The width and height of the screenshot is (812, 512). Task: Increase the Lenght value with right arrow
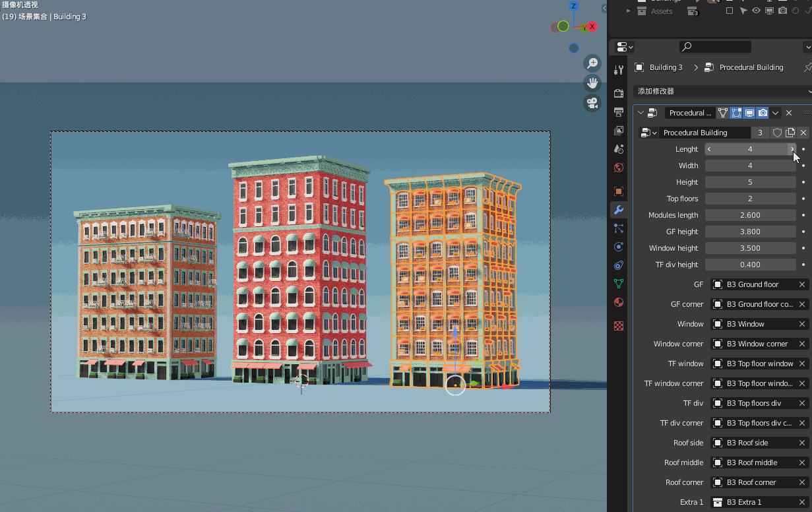(792, 149)
